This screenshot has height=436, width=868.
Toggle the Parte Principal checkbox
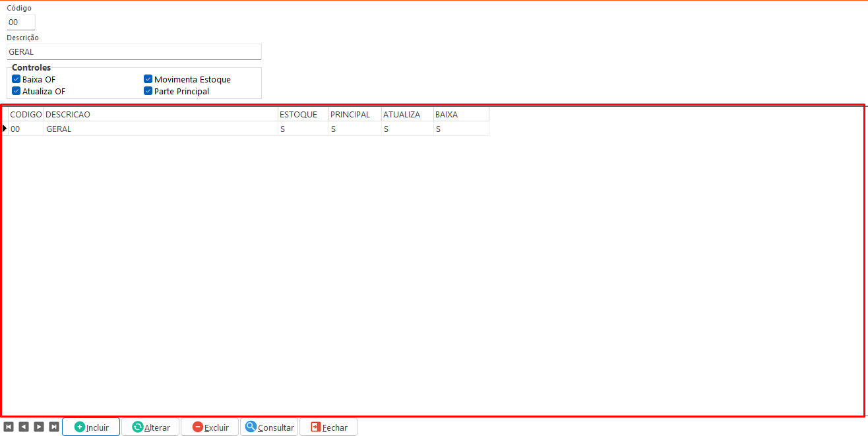tap(148, 91)
